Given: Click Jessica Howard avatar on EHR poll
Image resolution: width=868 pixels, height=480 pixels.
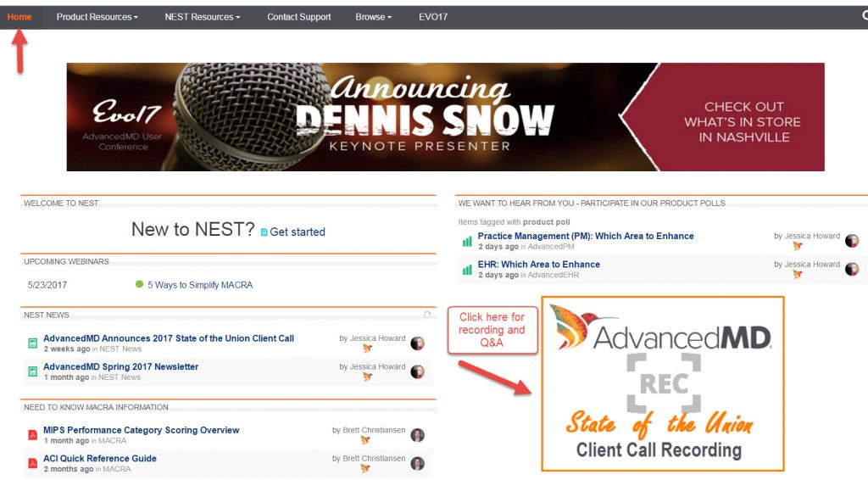Looking at the screenshot, I should [852, 269].
